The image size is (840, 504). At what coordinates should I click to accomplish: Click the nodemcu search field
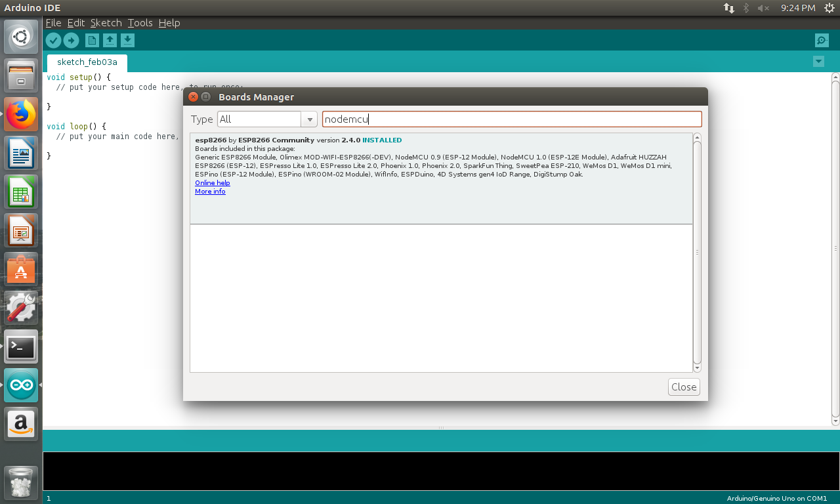[x=512, y=119]
